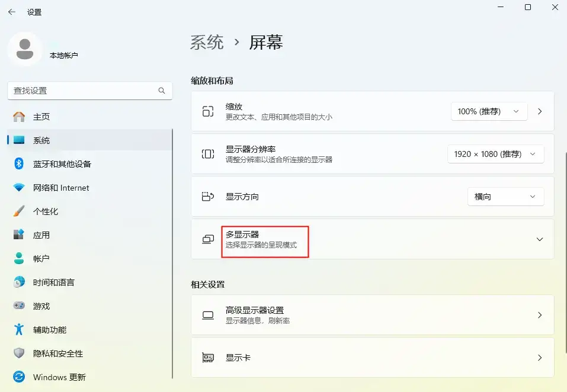
Task: Click the 显示器分辨率 resolution icon
Action: [x=207, y=154]
